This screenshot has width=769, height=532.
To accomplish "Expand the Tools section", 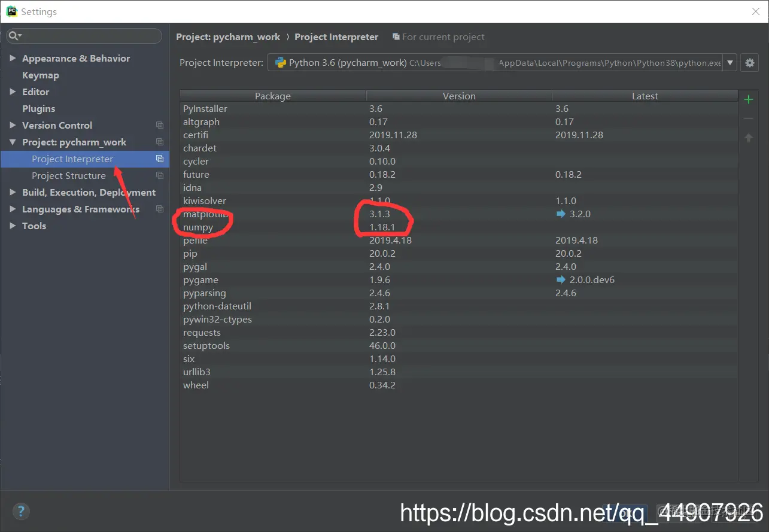I will point(13,226).
